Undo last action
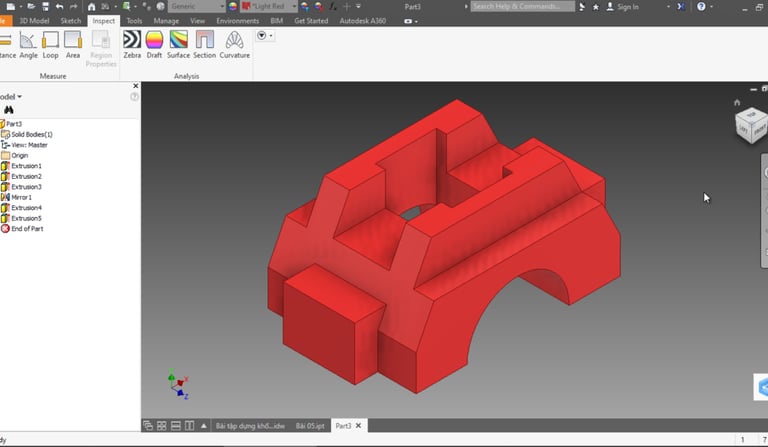This screenshot has height=447, width=768. click(59, 6)
